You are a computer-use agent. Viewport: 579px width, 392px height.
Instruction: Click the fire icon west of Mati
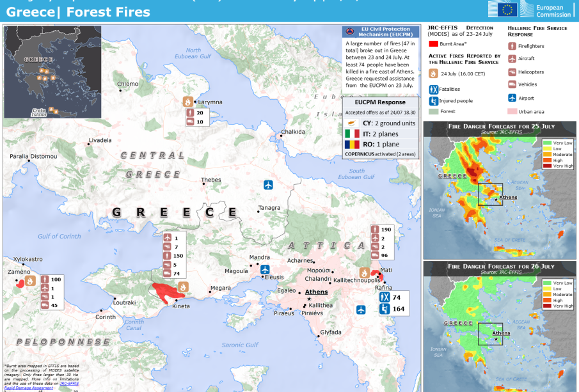pyautogui.click(x=365, y=273)
